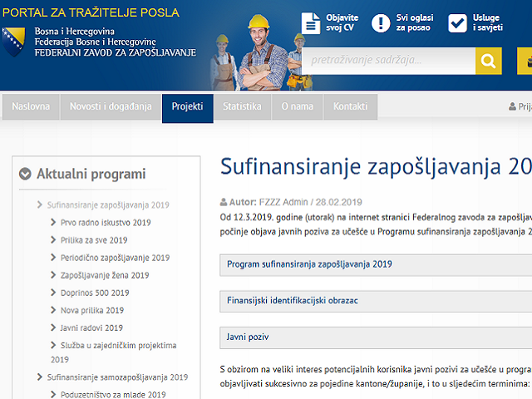Open Služba u zajedničkim projektima 2019 link

coord(114,352)
